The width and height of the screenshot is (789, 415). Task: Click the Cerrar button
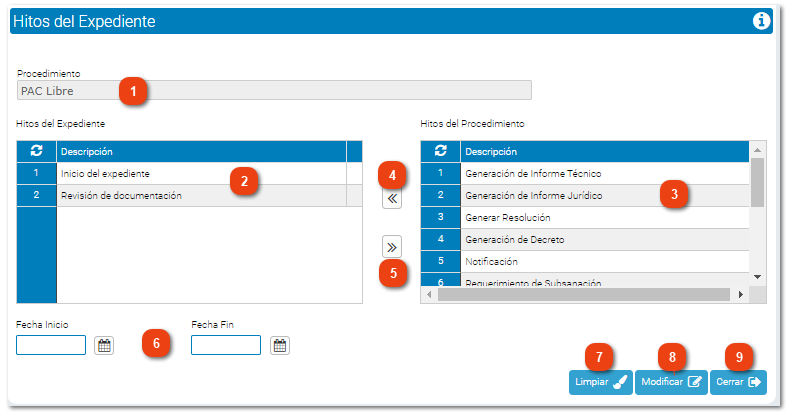(x=738, y=382)
